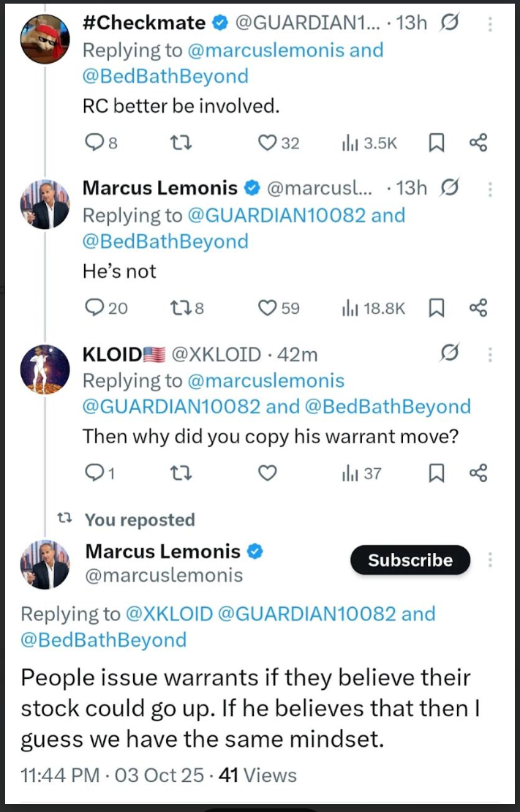This screenshot has height=812, width=520.
Task: Subscribe to Marcus Lemonis
Action: tap(410, 560)
